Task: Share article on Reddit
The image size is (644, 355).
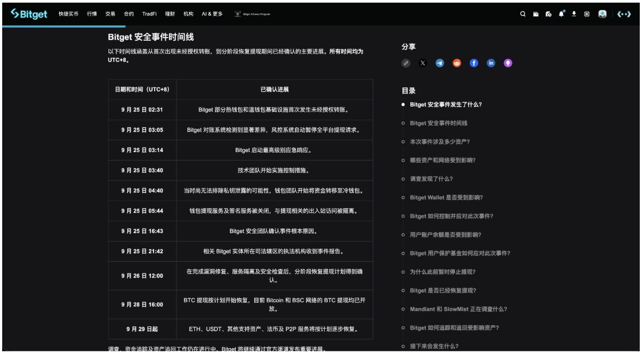Action: tap(457, 63)
